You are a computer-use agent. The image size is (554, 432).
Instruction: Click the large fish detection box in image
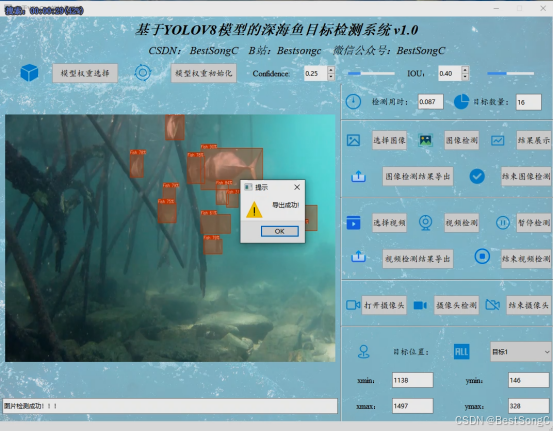[232, 169]
